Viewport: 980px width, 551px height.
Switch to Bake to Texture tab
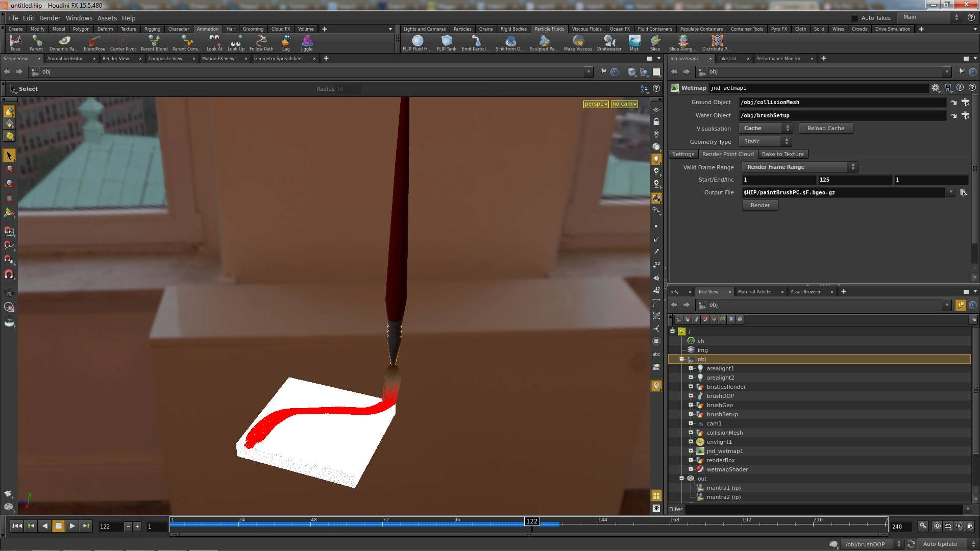[x=782, y=154]
